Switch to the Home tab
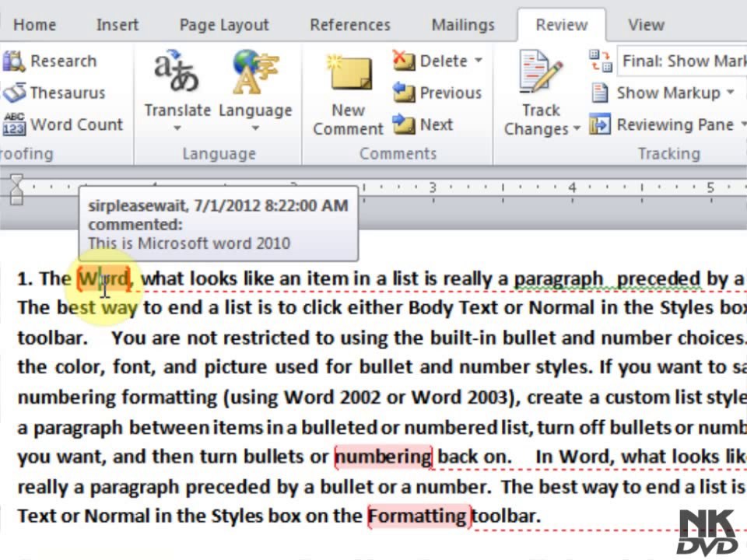The width and height of the screenshot is (747, 560). pos(34,25)
